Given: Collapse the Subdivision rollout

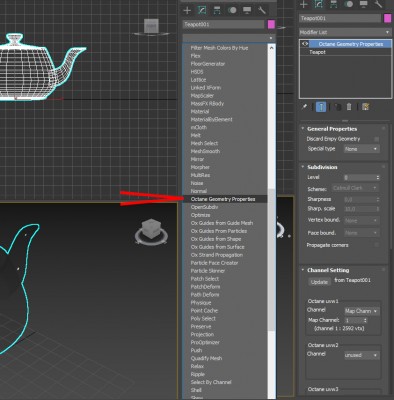Looking at the screenshot, I should tap(322, 167).
